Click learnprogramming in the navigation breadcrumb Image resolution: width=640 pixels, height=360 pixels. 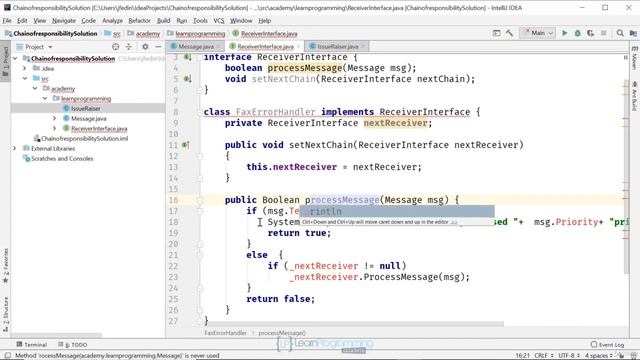coord(200,33)
